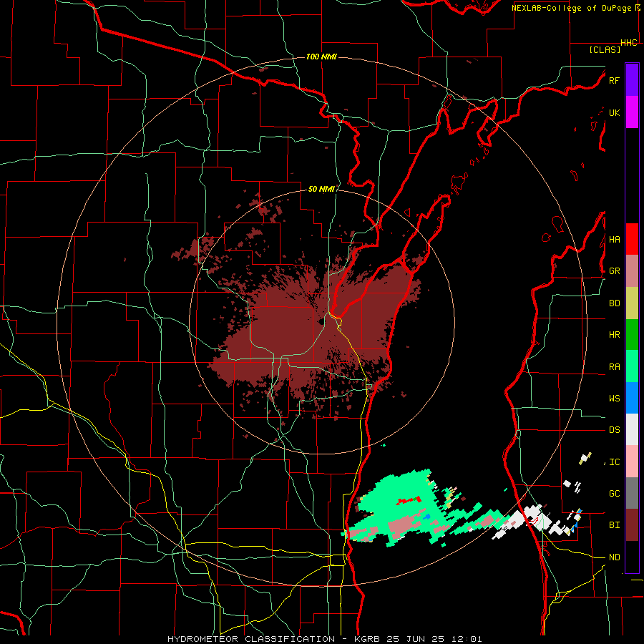Click the 100 NMI range ring label
This screenshot has width=644, height=644.
click(x=321, y=57)
